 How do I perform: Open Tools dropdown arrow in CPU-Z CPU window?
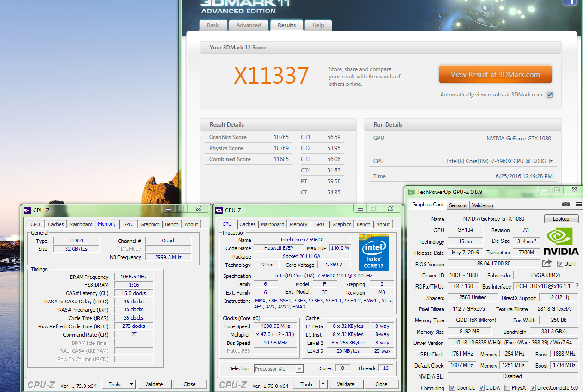(x=323, y=384)
